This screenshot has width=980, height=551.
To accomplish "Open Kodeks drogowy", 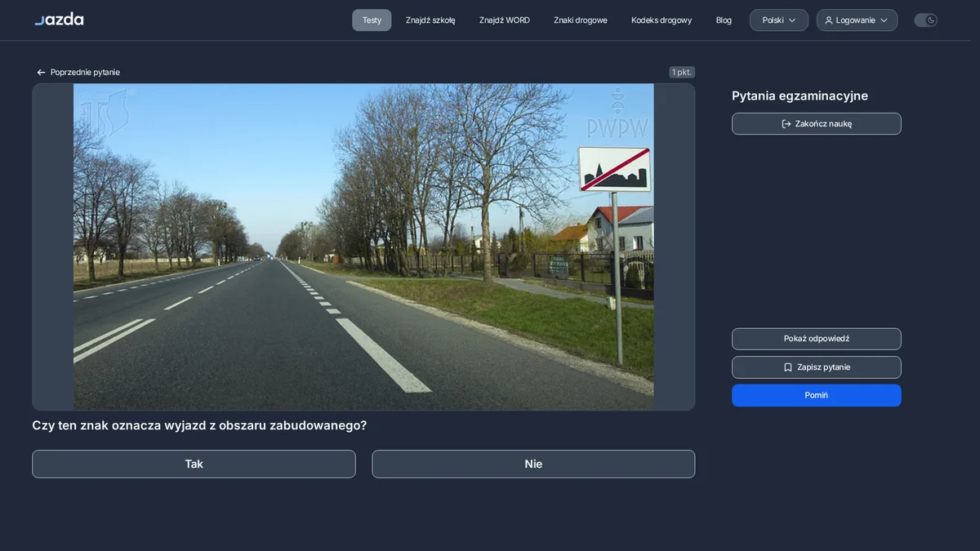I will pos(661,20).
